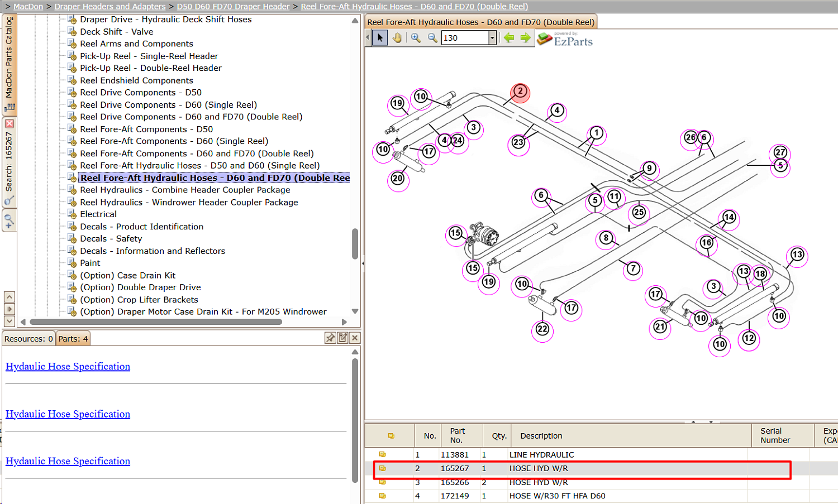Click the sidebar tabs scroll-up button

click(x=9, y=297)
